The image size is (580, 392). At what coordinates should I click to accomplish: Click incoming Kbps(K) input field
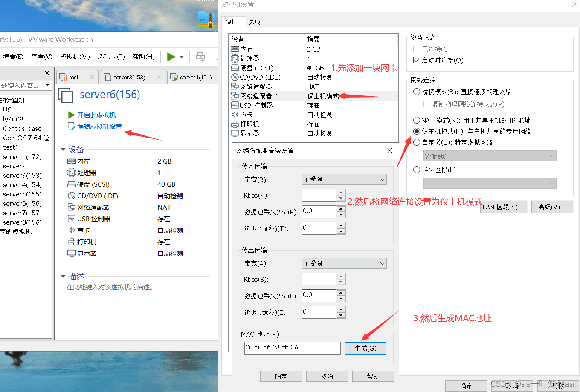319,195
